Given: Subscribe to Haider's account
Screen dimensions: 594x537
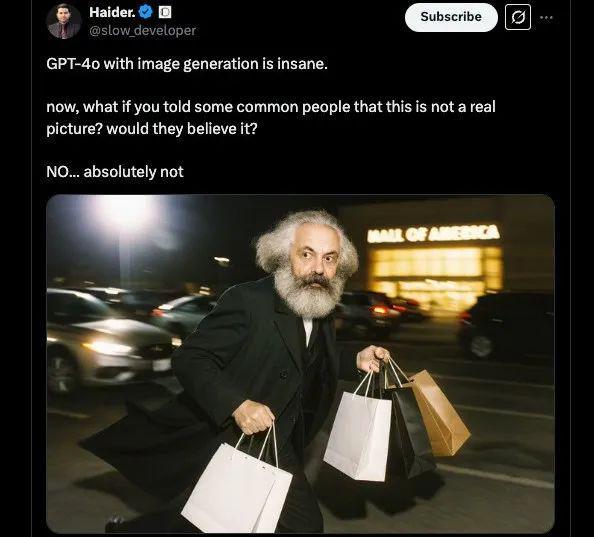Looking at the screenshot, I should (x=451, y=17).
